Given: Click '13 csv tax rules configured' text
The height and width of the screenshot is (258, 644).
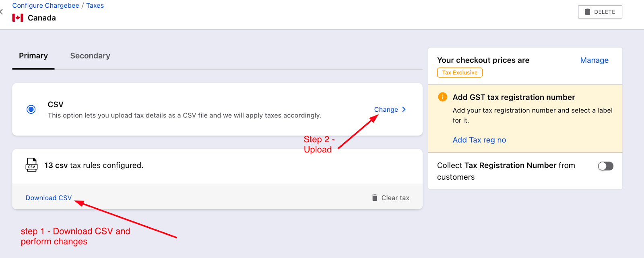Looking at the screenshot, I should (94, 165).
